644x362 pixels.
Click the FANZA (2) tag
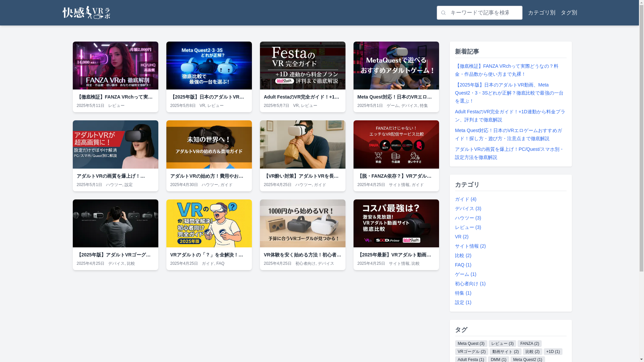tap(529, 344)
